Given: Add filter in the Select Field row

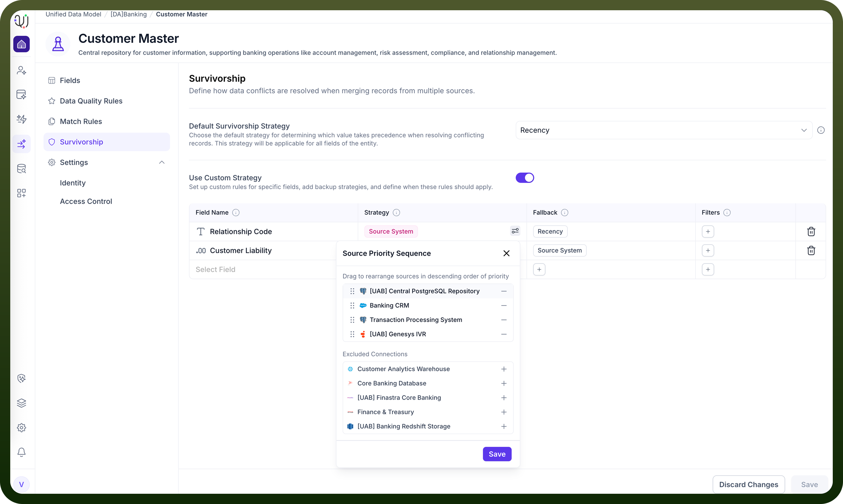Looking at the screenshot, I should 708,270.
